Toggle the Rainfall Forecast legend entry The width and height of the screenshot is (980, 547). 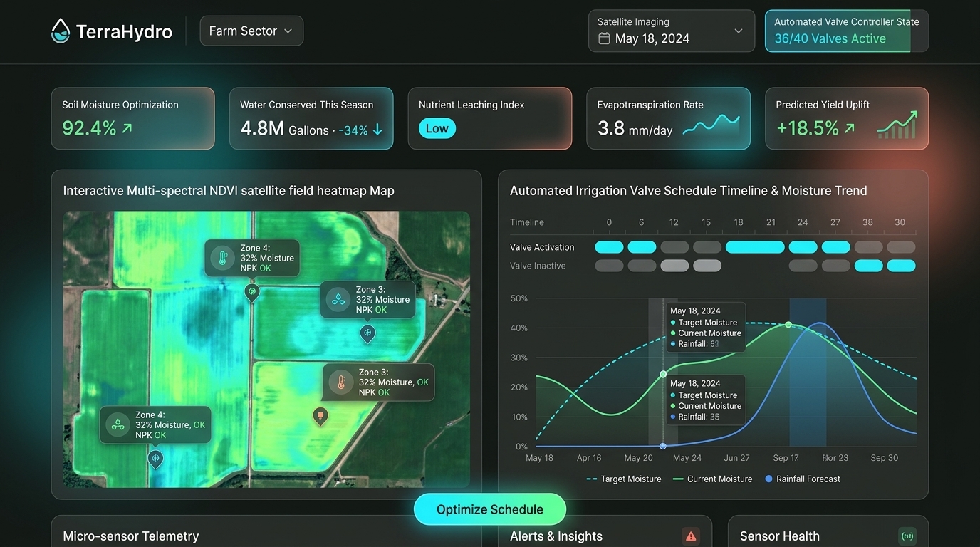[803, 479]
